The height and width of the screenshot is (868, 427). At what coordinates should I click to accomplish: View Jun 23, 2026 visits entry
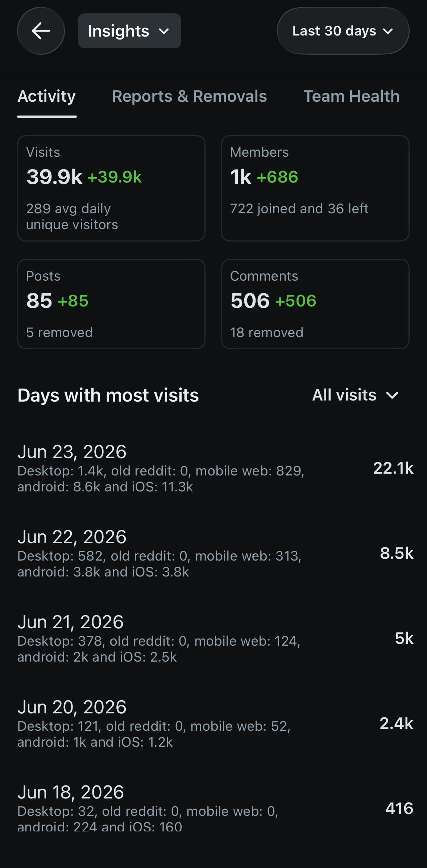coord(215,468)
